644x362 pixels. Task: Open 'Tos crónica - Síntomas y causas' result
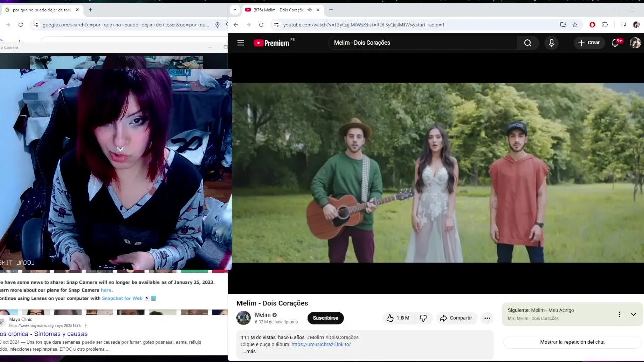pos(44,334)
